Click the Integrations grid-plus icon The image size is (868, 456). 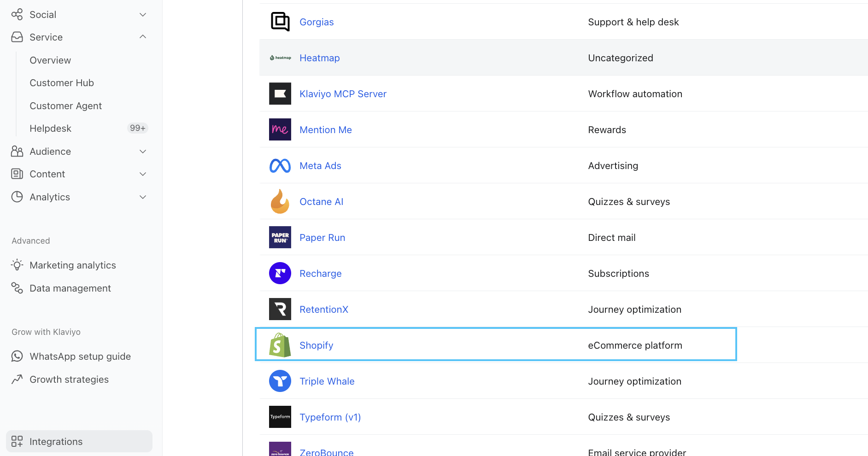click(17, 441)
